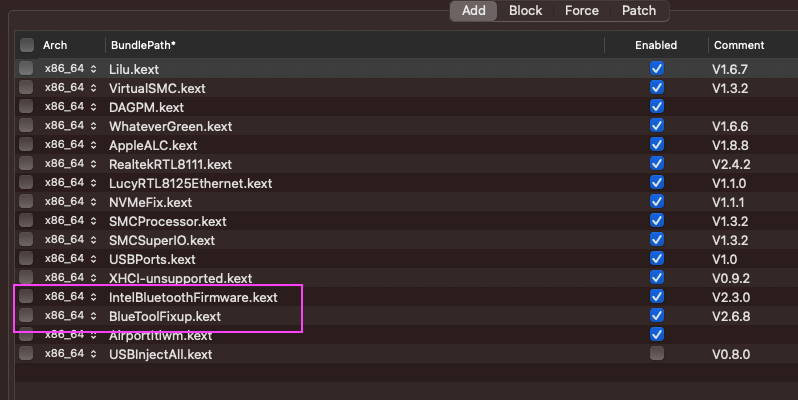This screenshot has width=798, height=400.
Task: Disable IntelBluetoothFirmware.kext Enabled checkbox
Action: pos(656,297)
